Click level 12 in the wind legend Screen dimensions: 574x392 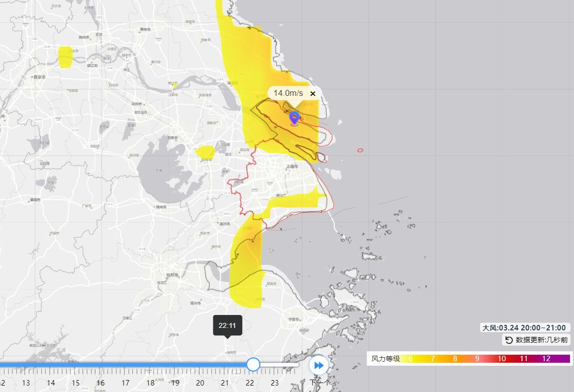(546, 359)
